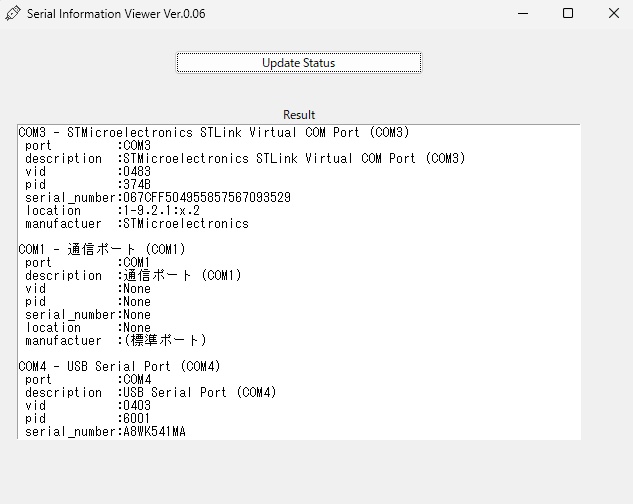
Task: Click the Update Status button
Action: [x=299, y=63]
